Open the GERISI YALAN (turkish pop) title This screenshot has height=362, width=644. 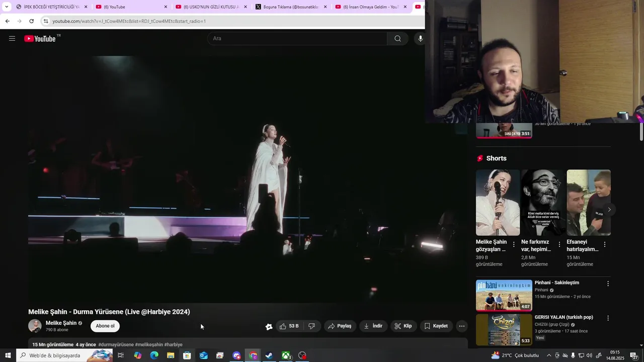click(564, 317)
